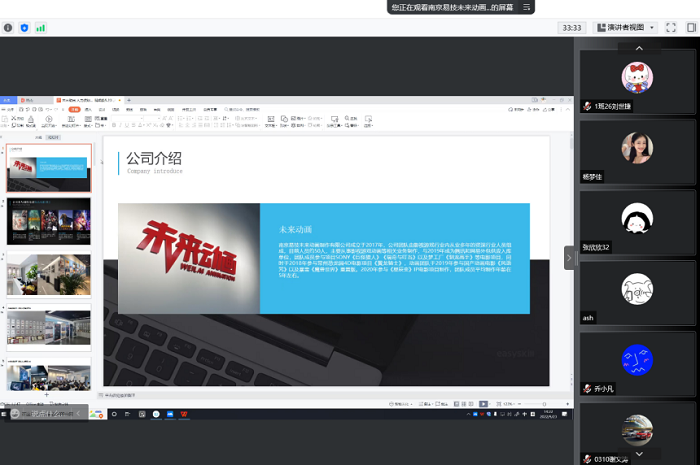Toggle the right side panel layout icon
700x465 pixels.
pyautogui.click(x=690, y=28)
